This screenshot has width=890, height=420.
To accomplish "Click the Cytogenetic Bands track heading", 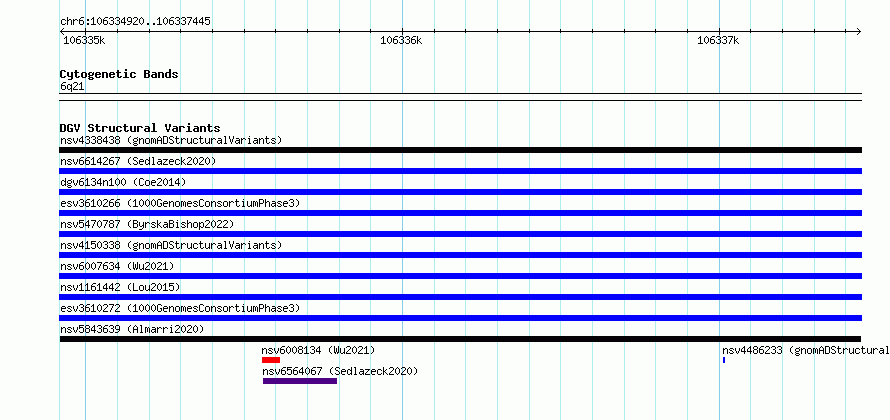I will [119, 74].
